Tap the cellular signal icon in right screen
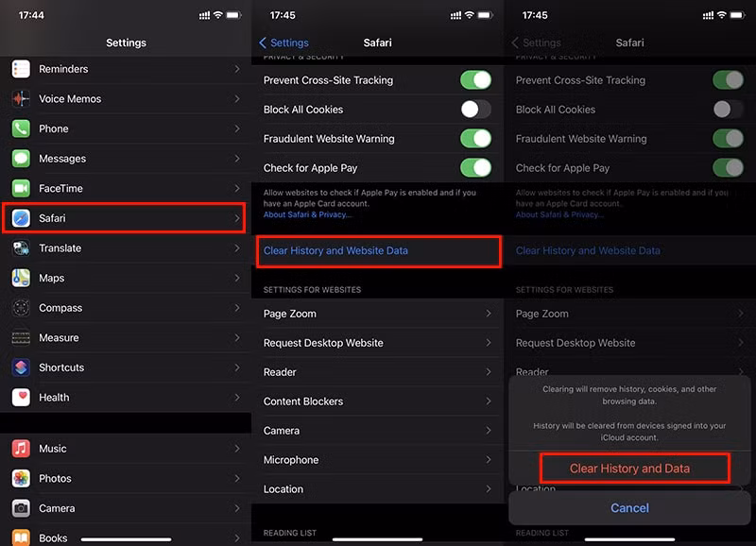Screen dimensions: 756x546 [x=708, y=15]
